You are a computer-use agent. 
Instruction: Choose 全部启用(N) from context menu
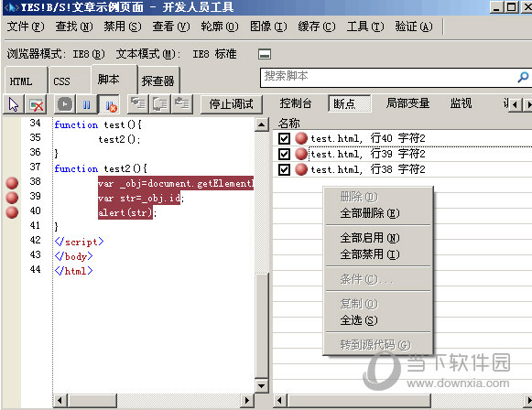[x=377, y=238]
